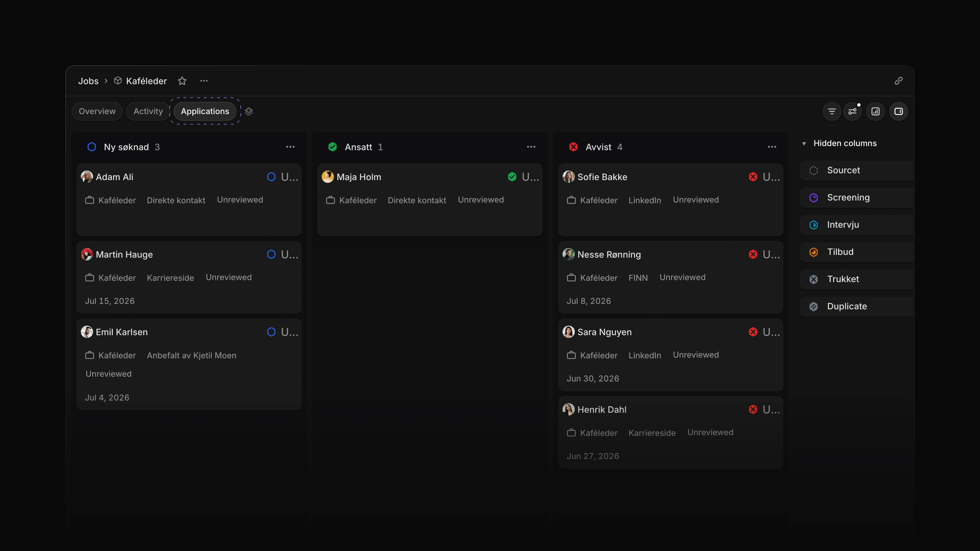Open the Ny søknad column options menu
Image resolution: width=980 pixels, height=551 pixels.
pyautogui.click(x=290, y=147)
